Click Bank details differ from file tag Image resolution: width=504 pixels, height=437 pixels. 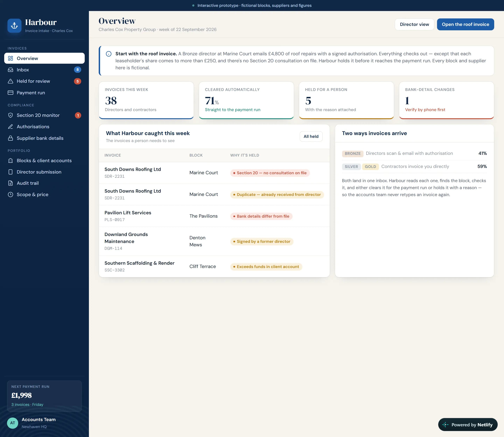click(261, 216)
